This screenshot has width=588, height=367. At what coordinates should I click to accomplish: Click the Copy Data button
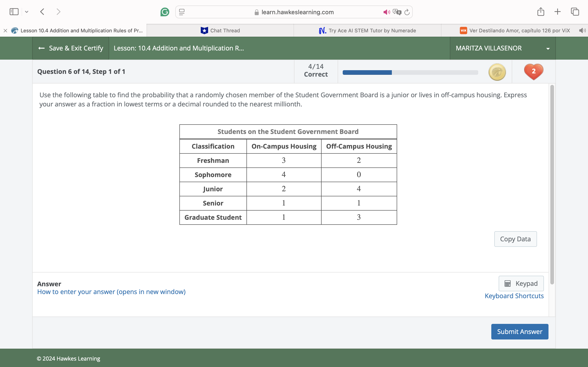(515, 239)
